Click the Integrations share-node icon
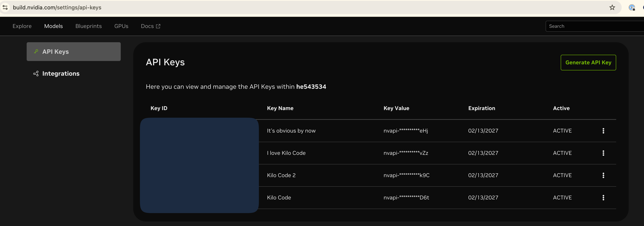The image size is (644, 226). click(x=36, y=74)
